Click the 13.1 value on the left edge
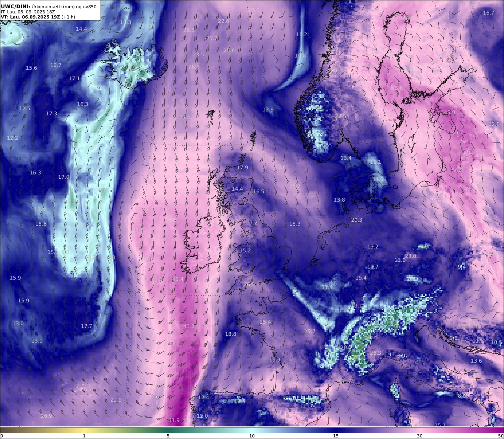504x439 pixels. tap(37, 341)
